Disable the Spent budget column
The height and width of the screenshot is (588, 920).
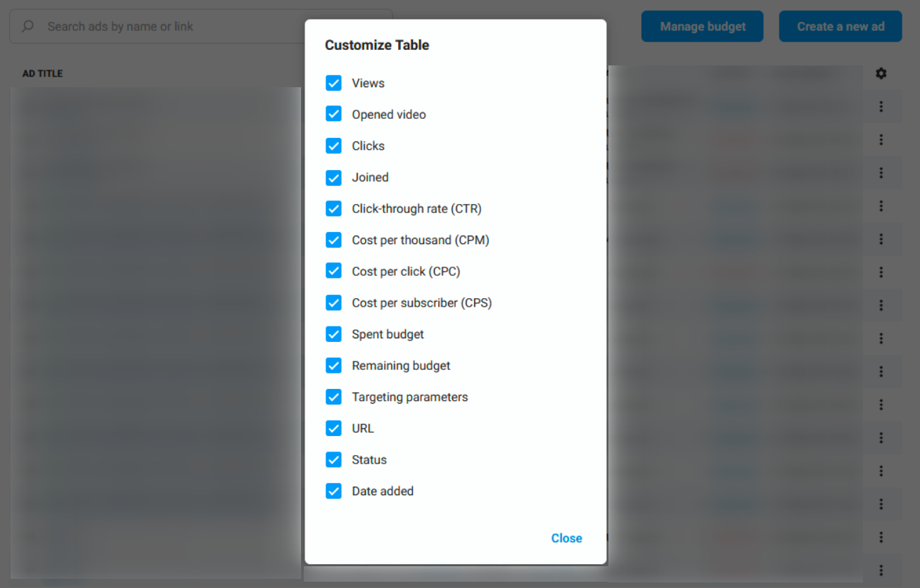333,334
